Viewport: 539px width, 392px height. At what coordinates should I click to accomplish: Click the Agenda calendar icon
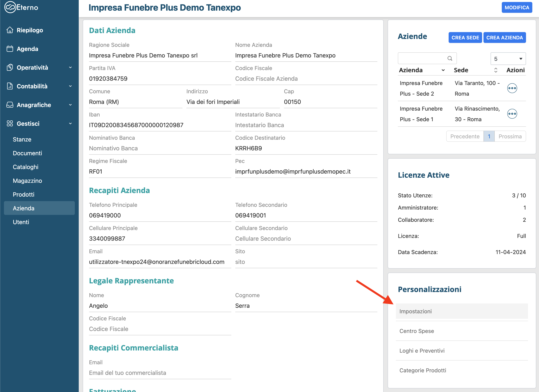[10, 49]
